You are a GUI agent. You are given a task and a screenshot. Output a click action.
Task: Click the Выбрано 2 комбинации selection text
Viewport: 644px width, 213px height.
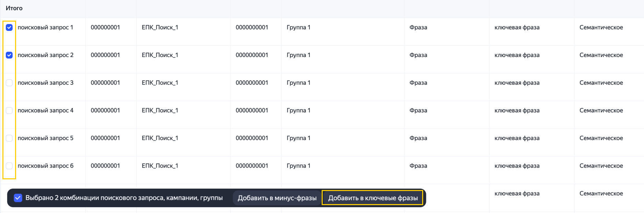coord(124,198)
